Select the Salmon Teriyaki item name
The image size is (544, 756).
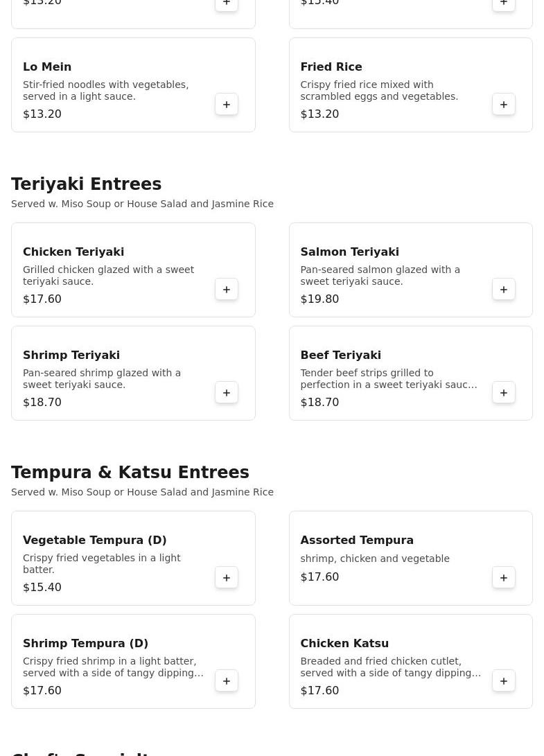tap(349, 252)
